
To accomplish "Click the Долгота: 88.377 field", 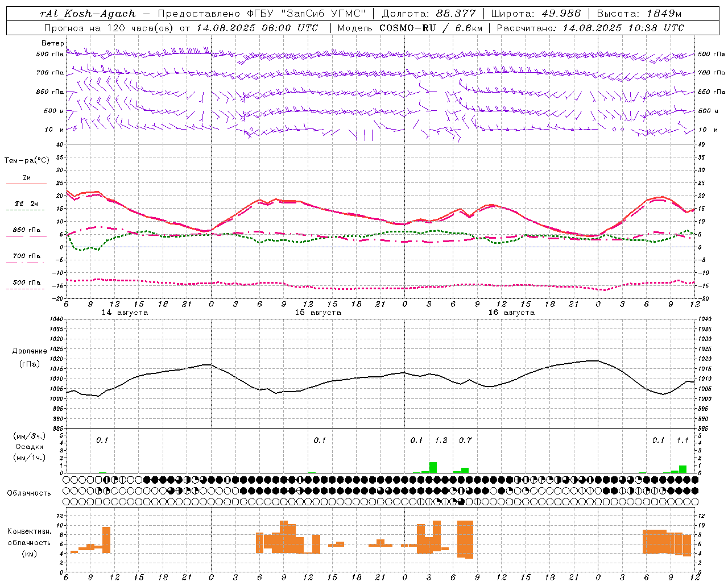I will click(x=428, y=14).
